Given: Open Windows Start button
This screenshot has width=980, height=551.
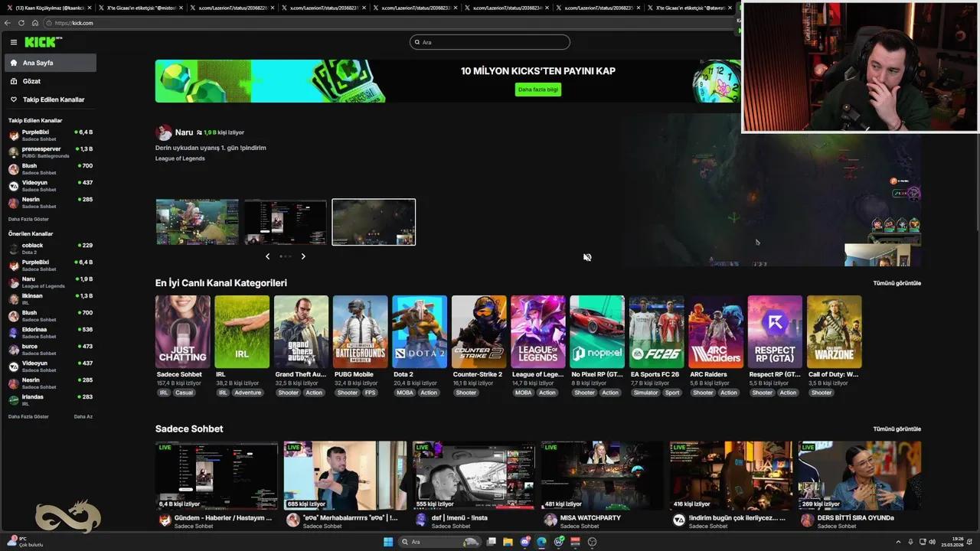Looking at the screenshot, I should 388,542.
